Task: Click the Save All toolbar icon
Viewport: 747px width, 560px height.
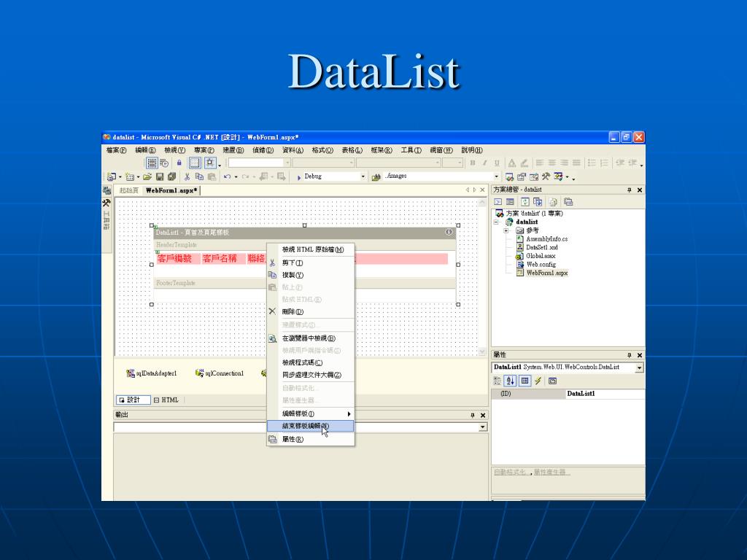Action: (171, 176)
